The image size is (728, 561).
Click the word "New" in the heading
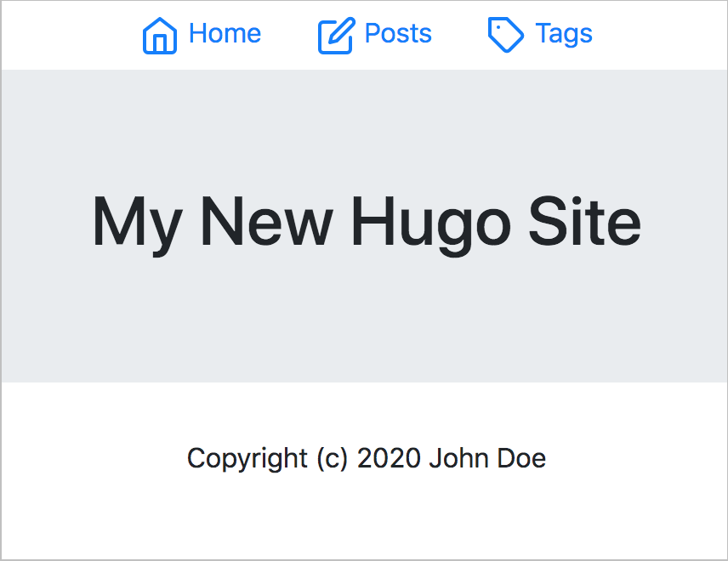pyautogui.click(x=267, y=220)
